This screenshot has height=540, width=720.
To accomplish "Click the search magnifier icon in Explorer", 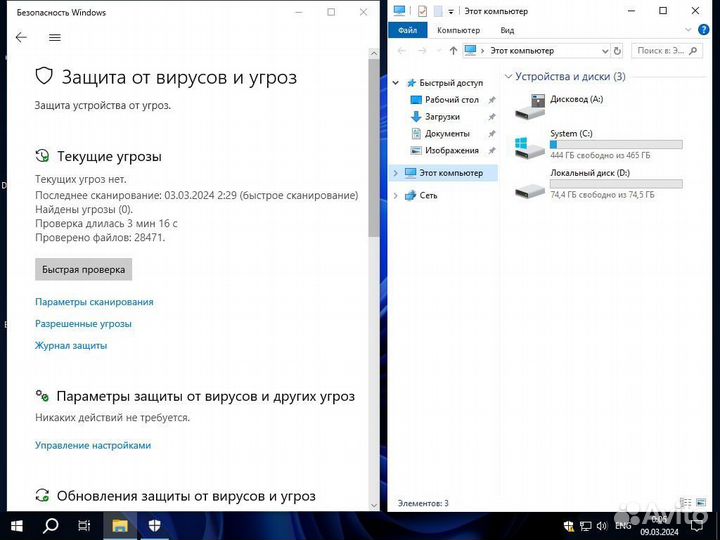I will pos(693,51).
